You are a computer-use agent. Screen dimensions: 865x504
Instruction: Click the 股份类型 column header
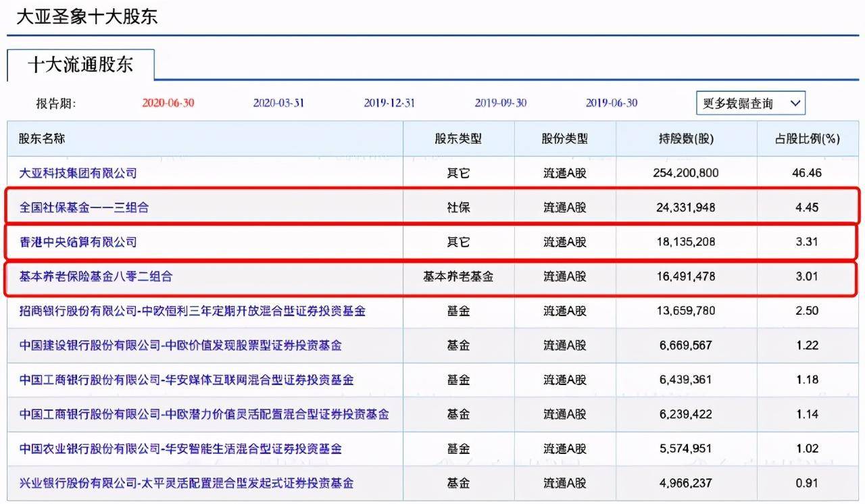pyautogui.click(x=565, y=138)
